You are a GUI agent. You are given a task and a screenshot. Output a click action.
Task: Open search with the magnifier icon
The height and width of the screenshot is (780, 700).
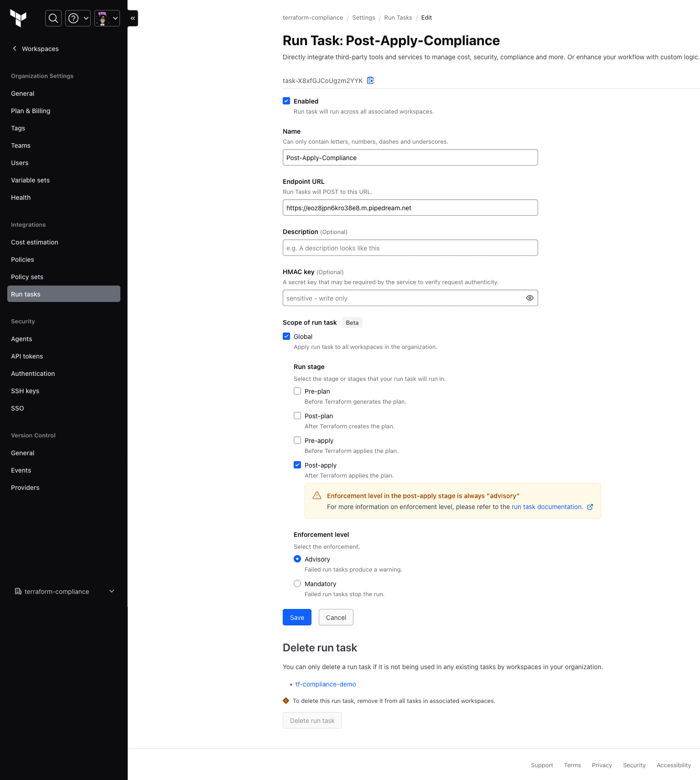pyautogui.click(x=53, y=18)
